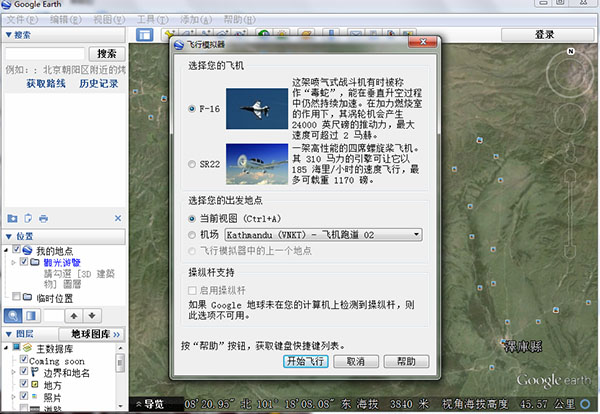Uncheck the 边界和地名 layer
Image resolution: width=600 pixels, height=414 pixels.
pyautogui.click(x=22, y=370)
